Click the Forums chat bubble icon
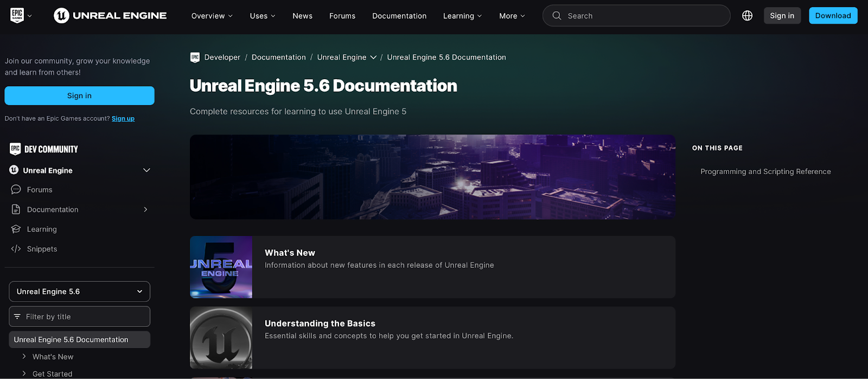Screen dimensions: 868x379 pos(16,190)
